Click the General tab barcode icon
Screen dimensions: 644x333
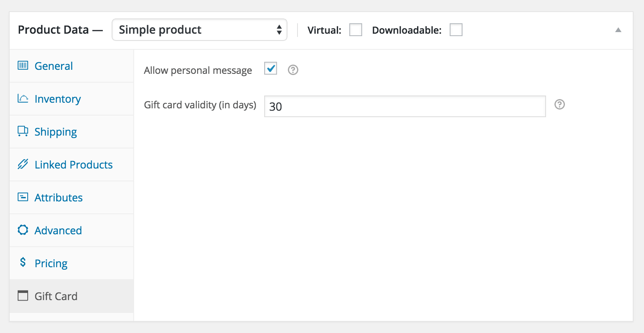click(x=23, y=65)
